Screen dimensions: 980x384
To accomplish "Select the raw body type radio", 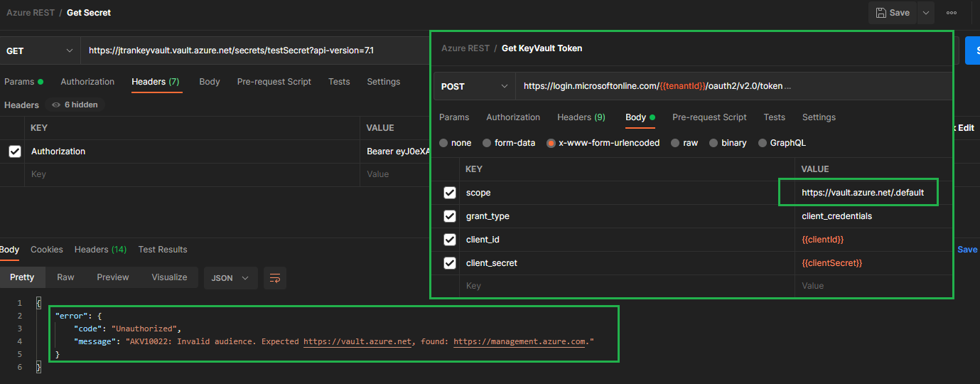I will click(x=675, y=143).
